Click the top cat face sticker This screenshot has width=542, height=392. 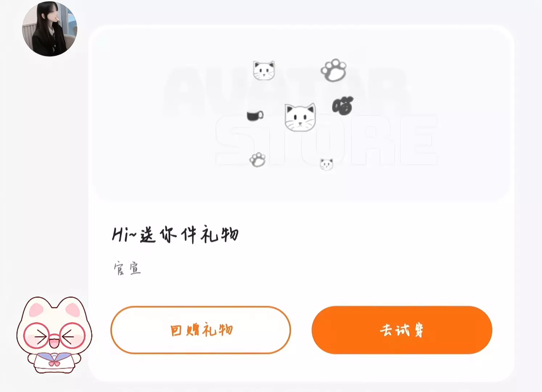pyautogui.click(x=264, y=70)
